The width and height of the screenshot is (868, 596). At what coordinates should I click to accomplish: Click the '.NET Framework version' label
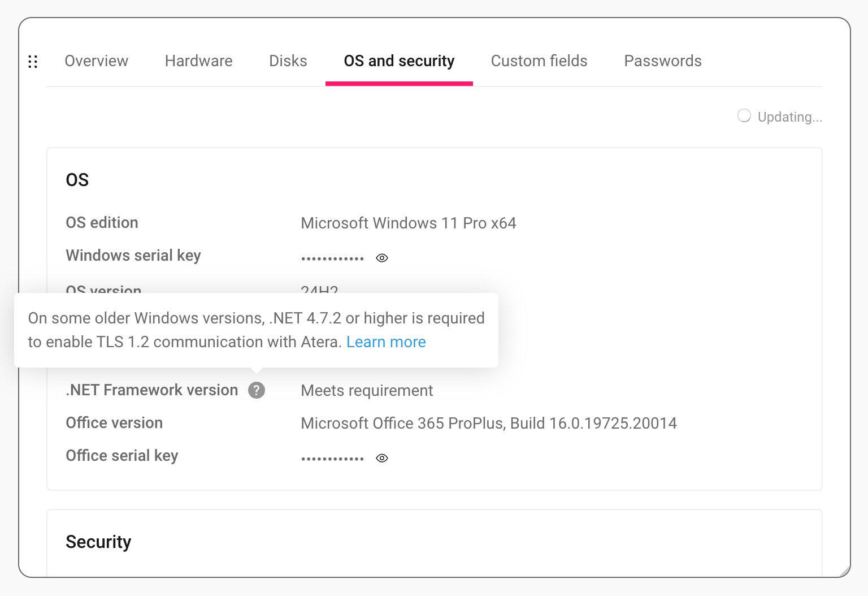152,390
